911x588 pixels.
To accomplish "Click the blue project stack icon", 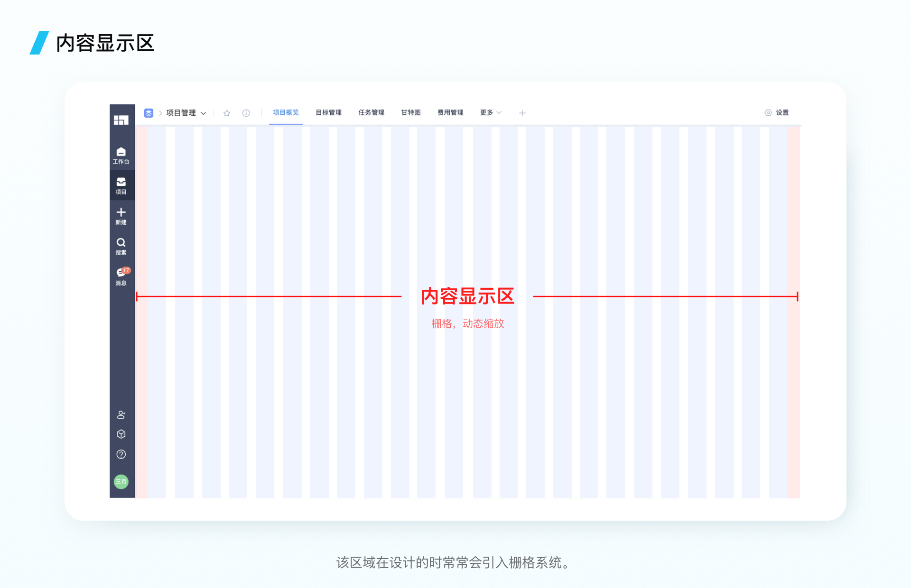I will (x=149, y=113).
